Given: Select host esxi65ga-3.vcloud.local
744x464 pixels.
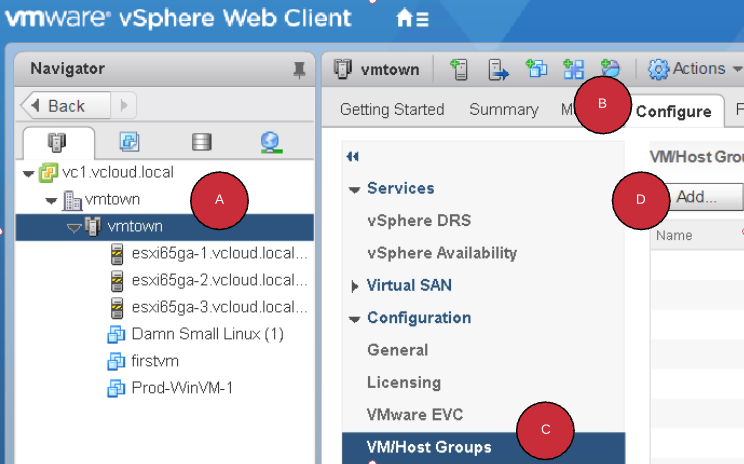Looking at the screenshot, I should [219, 307].
